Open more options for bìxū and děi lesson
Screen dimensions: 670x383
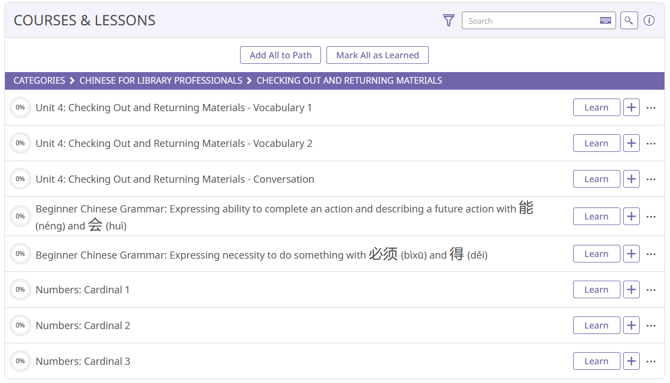coord(651,254)
